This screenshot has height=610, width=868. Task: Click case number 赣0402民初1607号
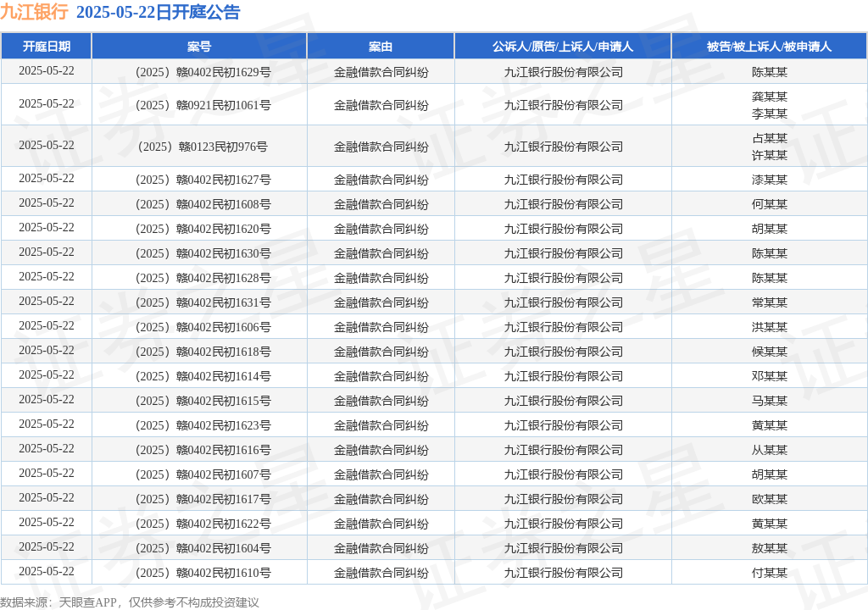(x=224, y=474)
